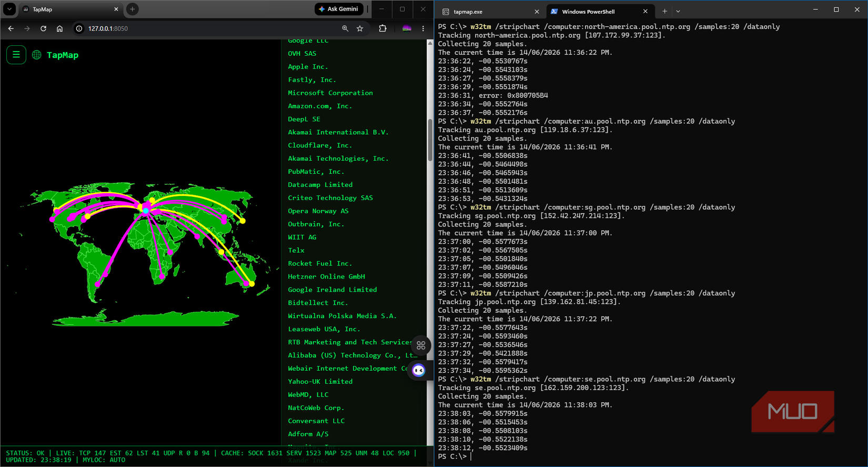
Task: Select Cloudflare, Inc. entry
Action: tap(320, 145)
